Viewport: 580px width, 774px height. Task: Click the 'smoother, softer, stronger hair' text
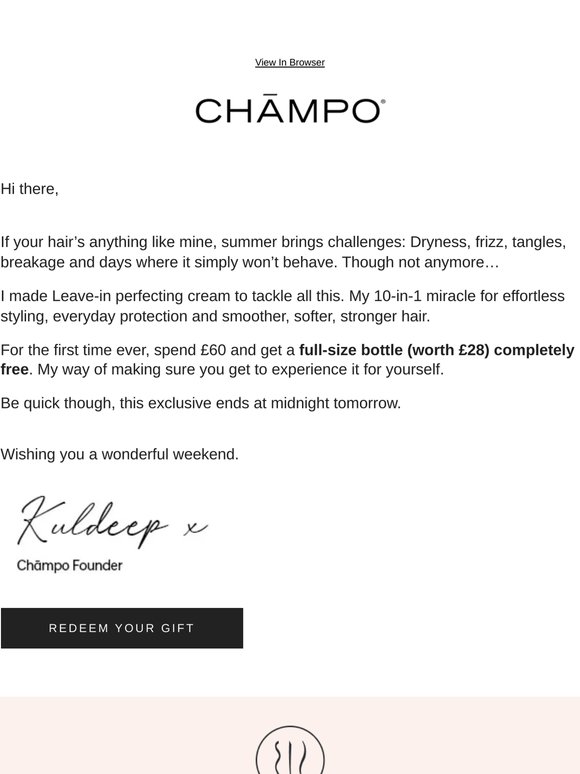click(x=326, y=316)
